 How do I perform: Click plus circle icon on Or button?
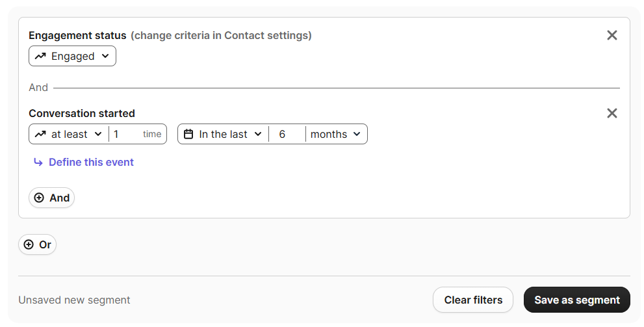tap(29, 245)
